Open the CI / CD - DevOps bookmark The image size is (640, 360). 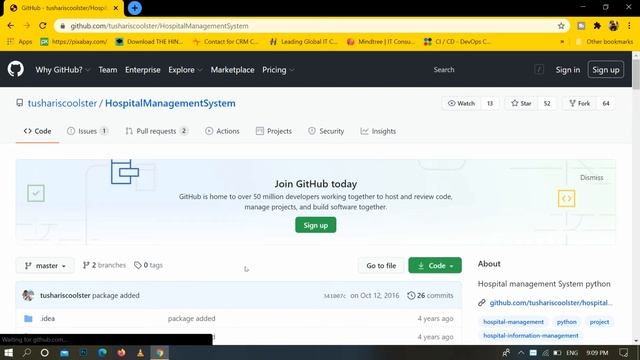point(458,42)
